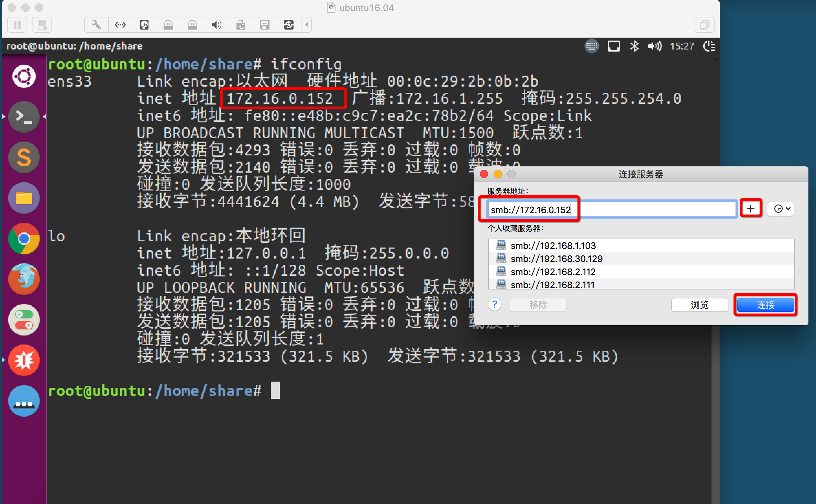Image resolution: width=816 pixels, height=504 pixels.
Task: Click the 连接 connect button
Action: [765, 305]
